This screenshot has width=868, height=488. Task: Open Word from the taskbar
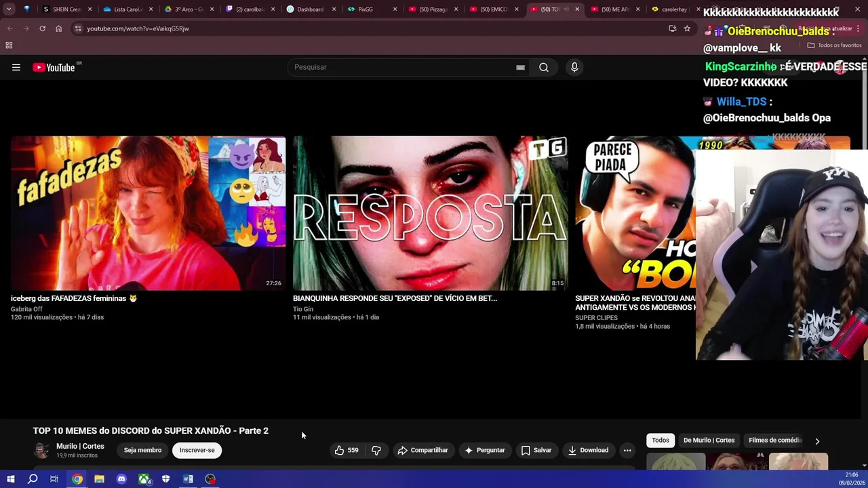188,479
